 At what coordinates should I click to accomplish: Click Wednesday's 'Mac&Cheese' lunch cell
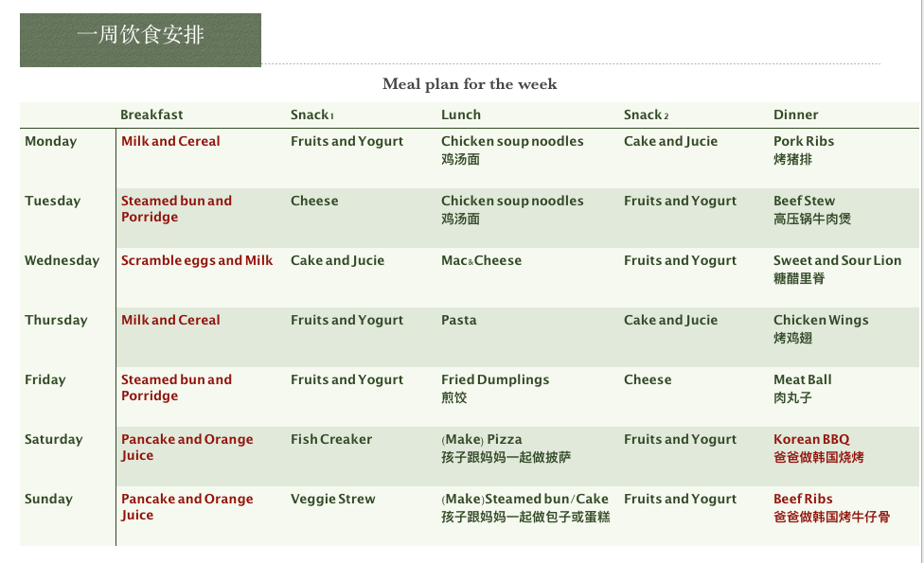482,260
